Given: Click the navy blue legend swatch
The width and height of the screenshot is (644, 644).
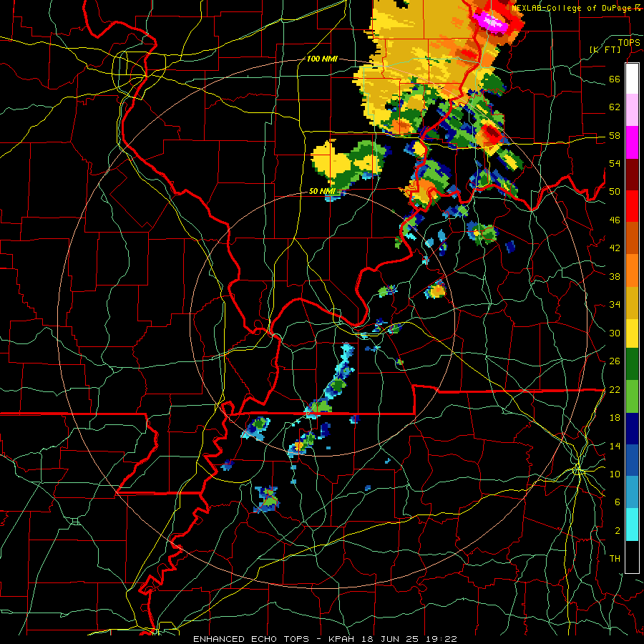Looking at the screenshot, I should [632, 429].
